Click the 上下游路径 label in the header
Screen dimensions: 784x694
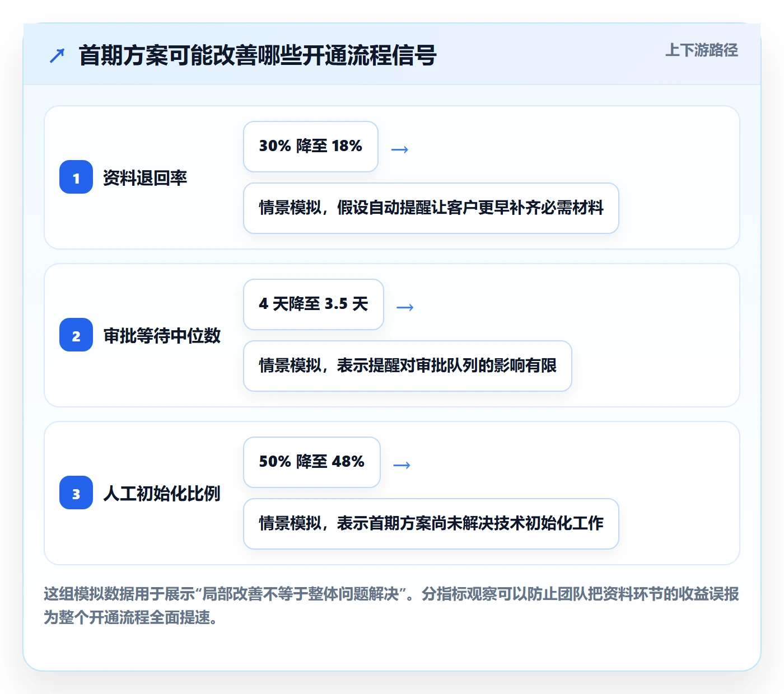[701, 50]
